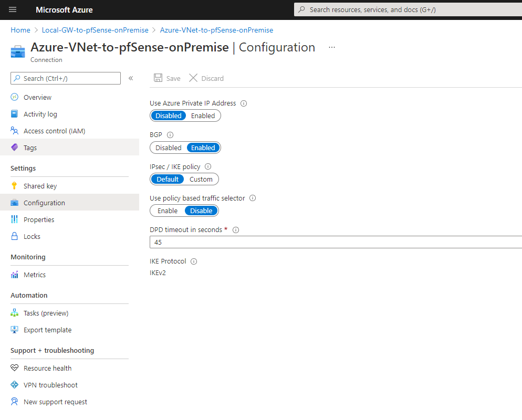Click info icon for Use Azure Private IP Address

(244, 103)
